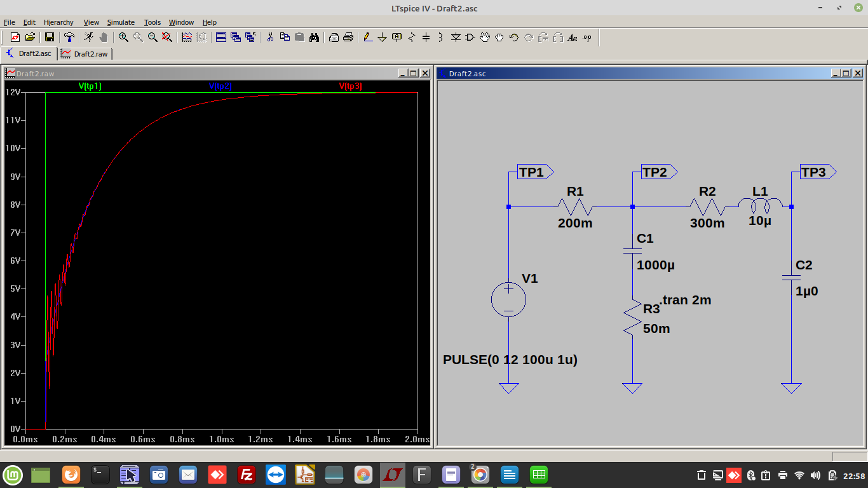
Task: Select the Drag hand tool
Action: pos(499,37)
